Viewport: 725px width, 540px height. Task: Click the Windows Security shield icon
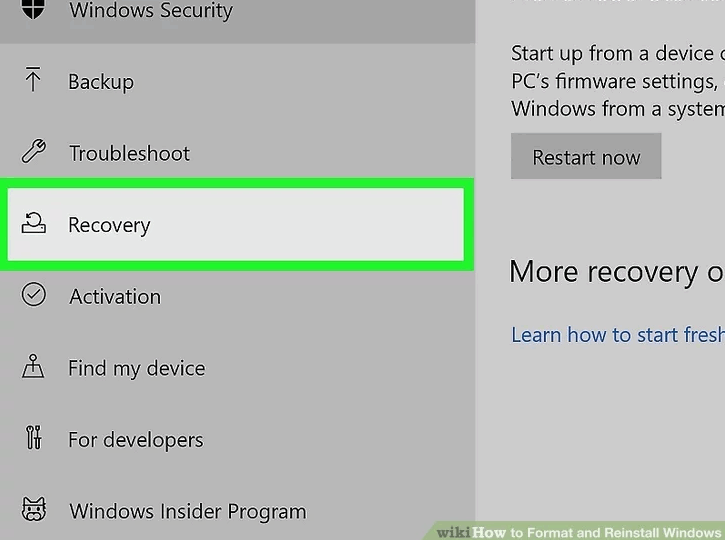[33, 9]
